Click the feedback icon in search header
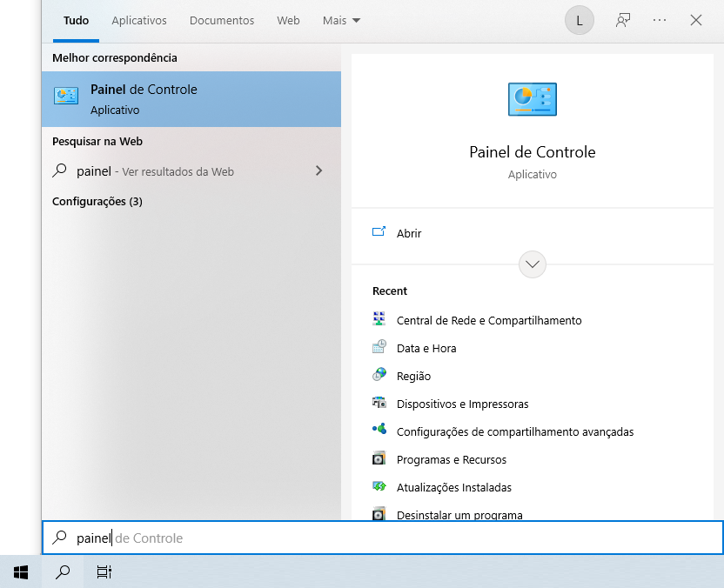Viewport: 724px width, 588px height. point(623,20)
